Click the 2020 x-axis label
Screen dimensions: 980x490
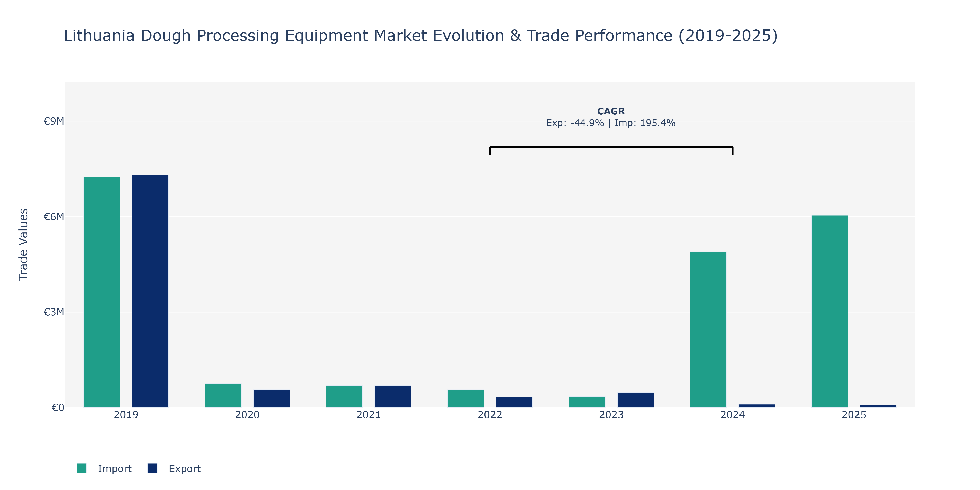point(247,415)
